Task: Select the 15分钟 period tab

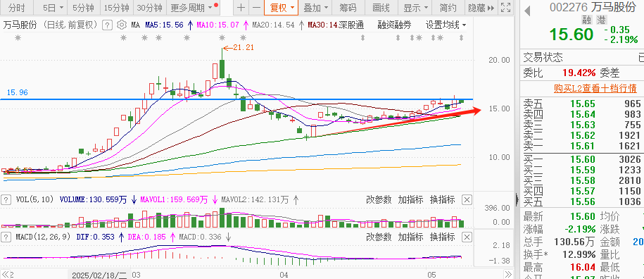Action: (117, 7)
